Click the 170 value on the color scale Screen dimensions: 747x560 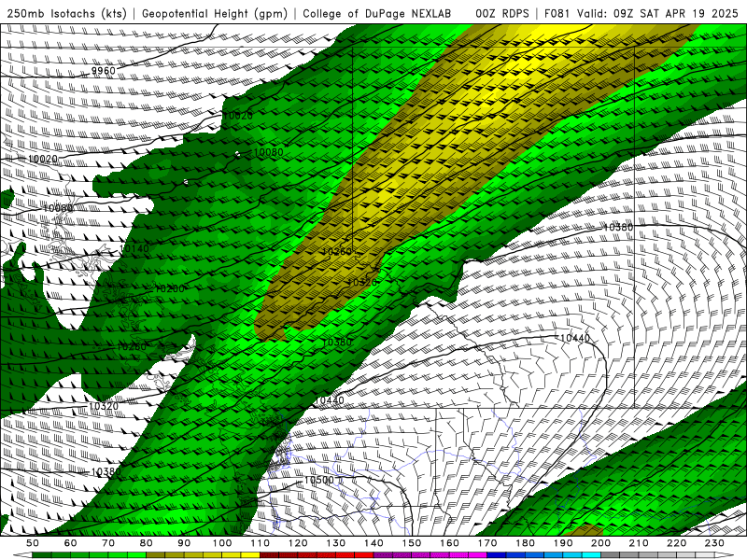[x=487, y=543]
